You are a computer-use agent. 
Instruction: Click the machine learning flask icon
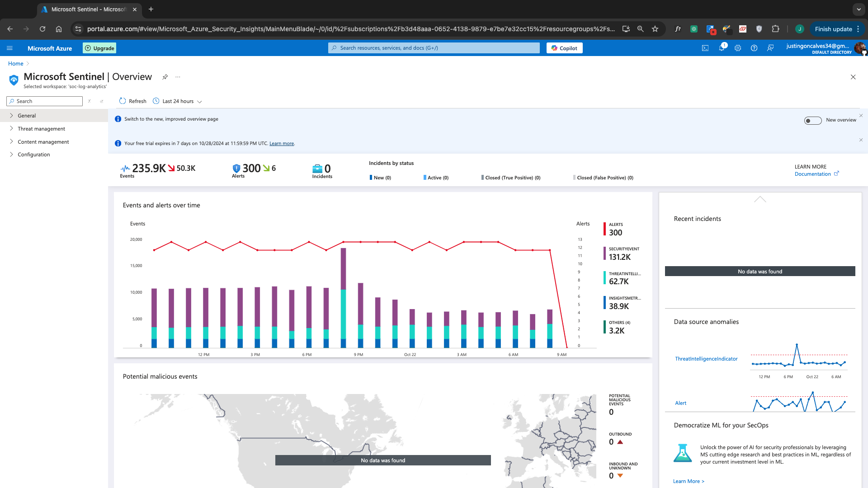(683, 453)
